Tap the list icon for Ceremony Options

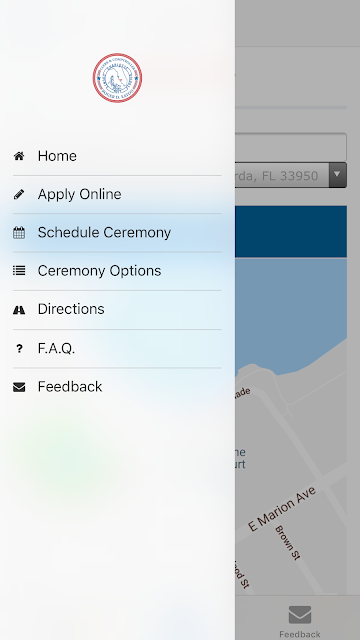[19, 271]
